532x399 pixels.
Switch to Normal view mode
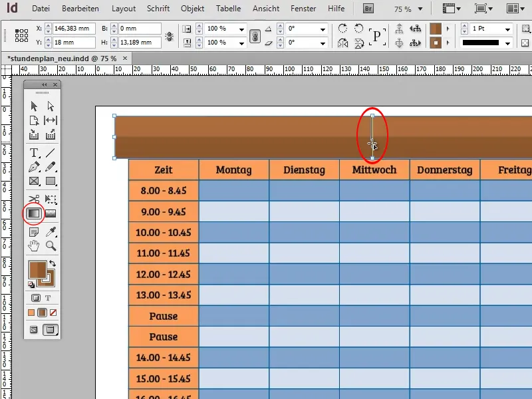point(34,329)
